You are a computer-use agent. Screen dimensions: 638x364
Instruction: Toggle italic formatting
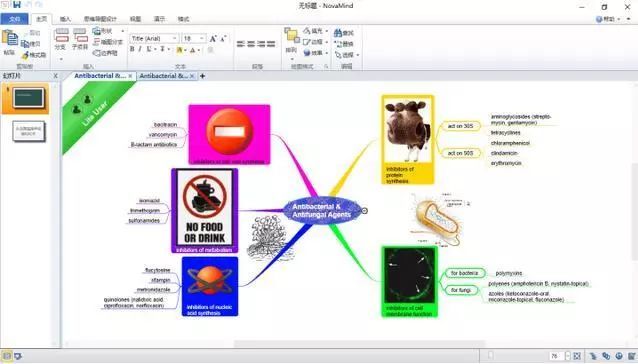[140, 49]
